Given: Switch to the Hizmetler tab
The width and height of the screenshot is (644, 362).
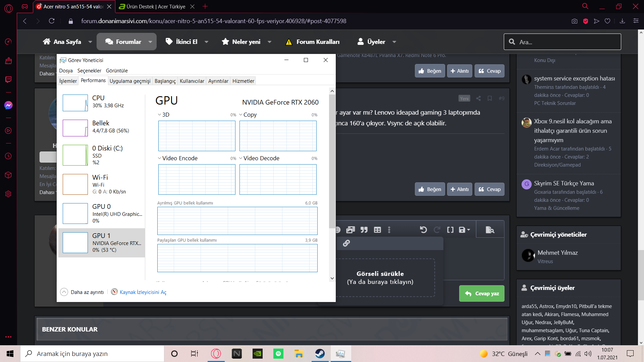Looking at the screenshot, I should click(243, 81).
